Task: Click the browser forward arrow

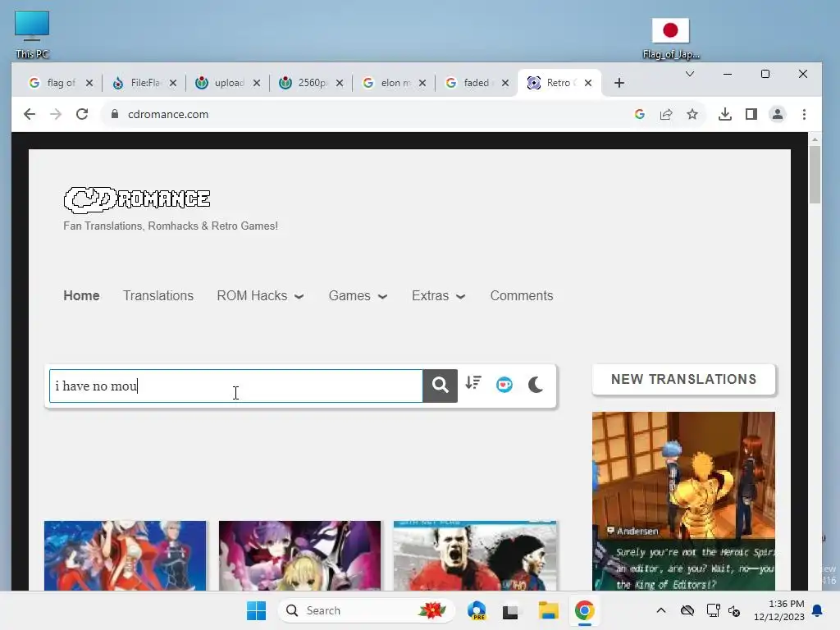Action: tap(56, 114)
